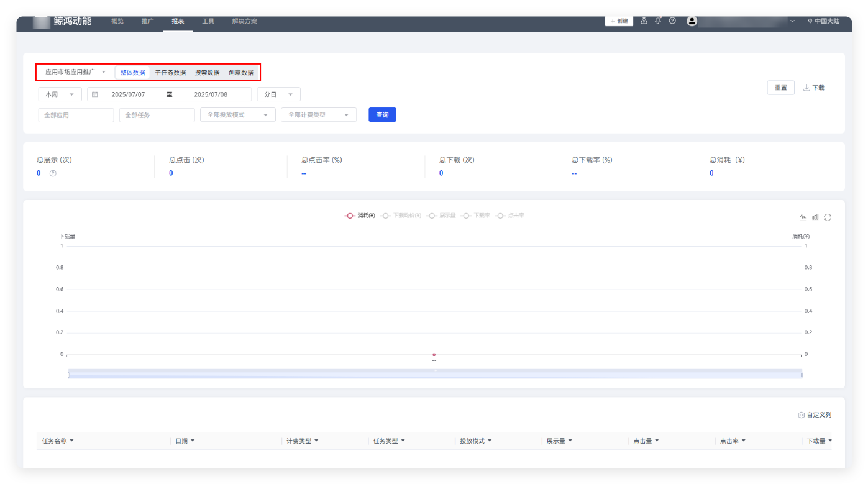Switch chart to line view icon
This screenshot has height=484, width=868.
[803, 217]
